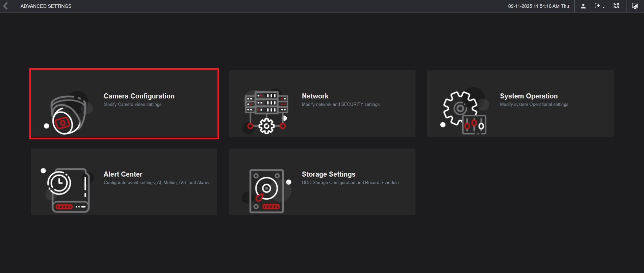This screenshot has height=273, width=644.
Task: Open the Network settings title
Action: 315,96
